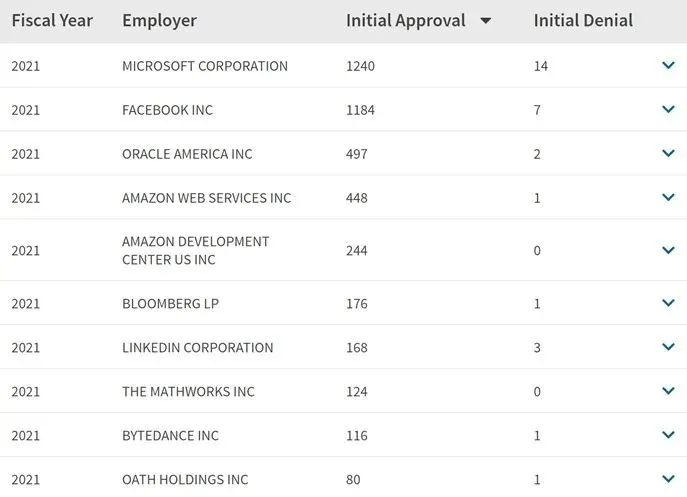
Task: Expand the LinkedIn Corporation row details
Action: (x=669, y=348)
